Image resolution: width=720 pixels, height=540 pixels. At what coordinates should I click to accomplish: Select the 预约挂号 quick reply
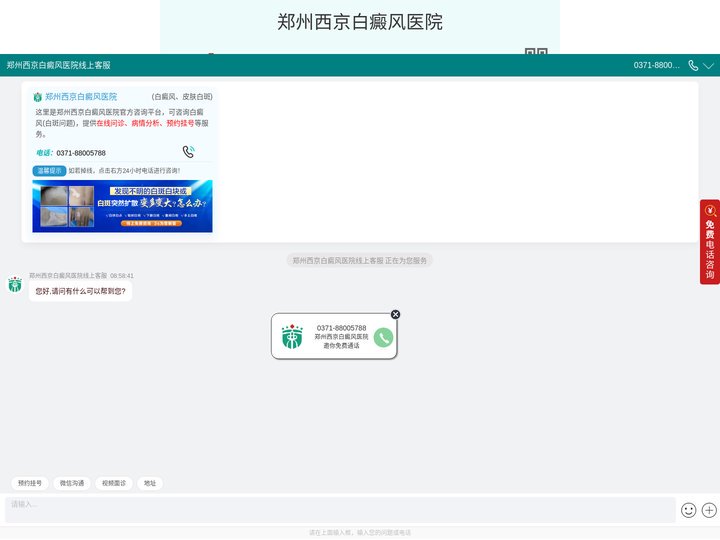tap(30, 483)
